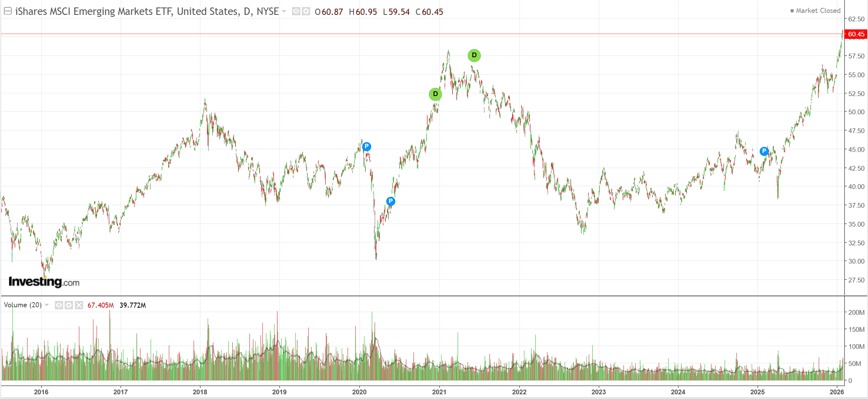Viewport: 868px width, 399px height.
Task: Click the 2021 label on the time axis
Action: pyautogui.click(x=439, y=392)
